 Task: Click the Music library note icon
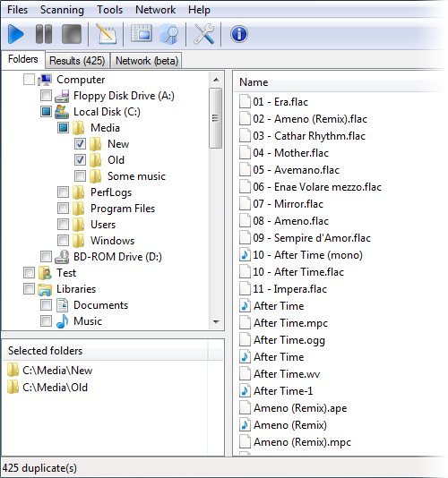(x=62, y=321)
